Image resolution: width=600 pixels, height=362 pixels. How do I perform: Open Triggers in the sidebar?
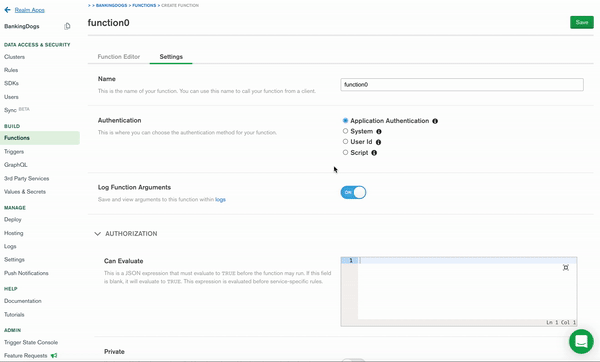[x=14, y=152]
